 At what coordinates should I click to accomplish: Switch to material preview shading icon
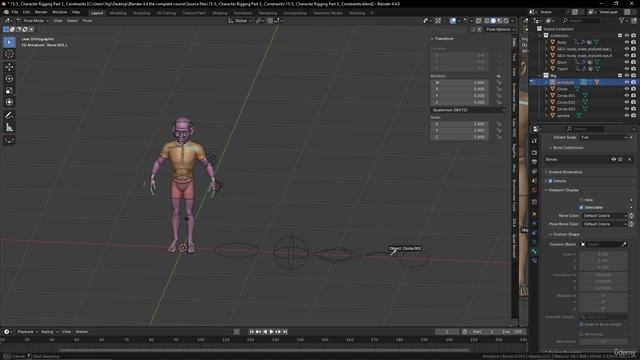pos(500,20)
